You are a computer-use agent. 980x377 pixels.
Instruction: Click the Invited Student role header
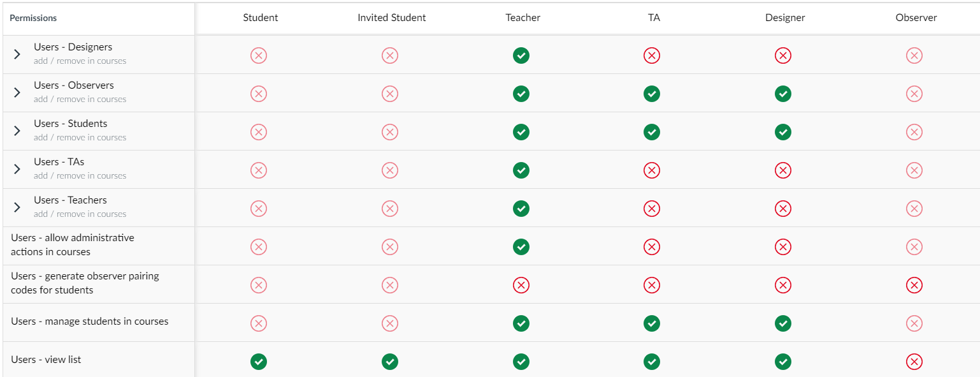(392, 18)
